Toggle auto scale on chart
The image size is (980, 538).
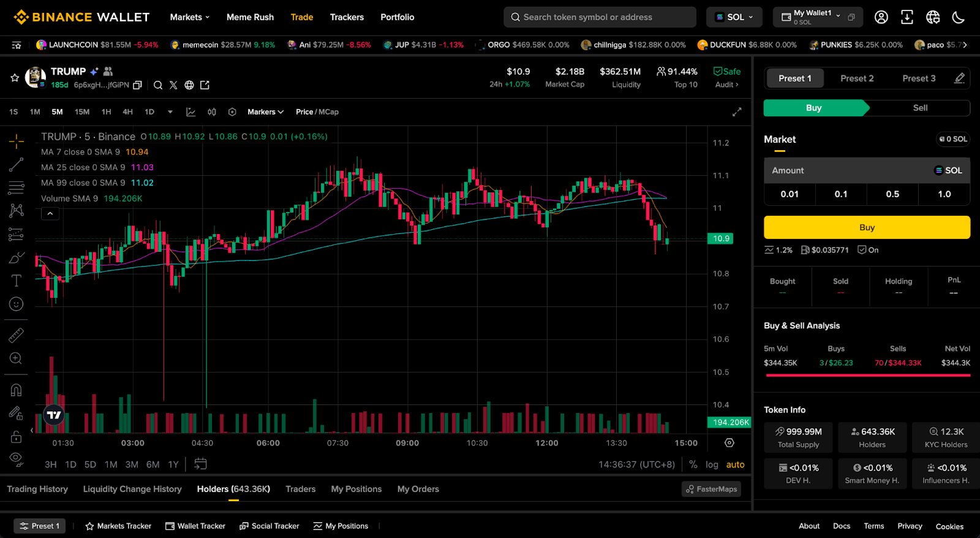[x=736, y=464]
